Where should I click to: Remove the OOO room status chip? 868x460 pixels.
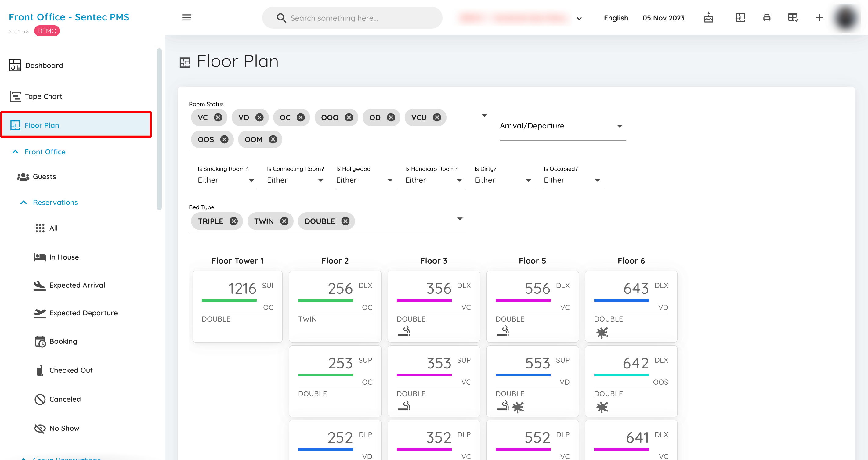click(349, 117)
